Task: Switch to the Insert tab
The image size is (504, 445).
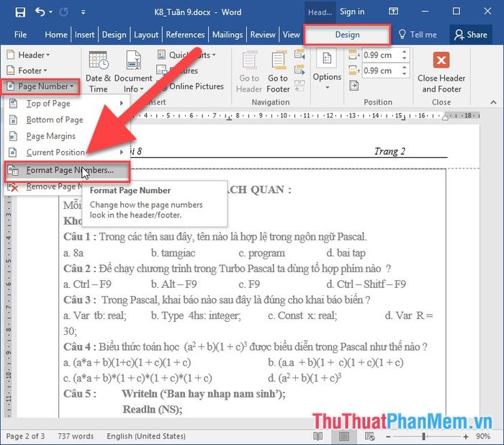Action: point(84,35)
